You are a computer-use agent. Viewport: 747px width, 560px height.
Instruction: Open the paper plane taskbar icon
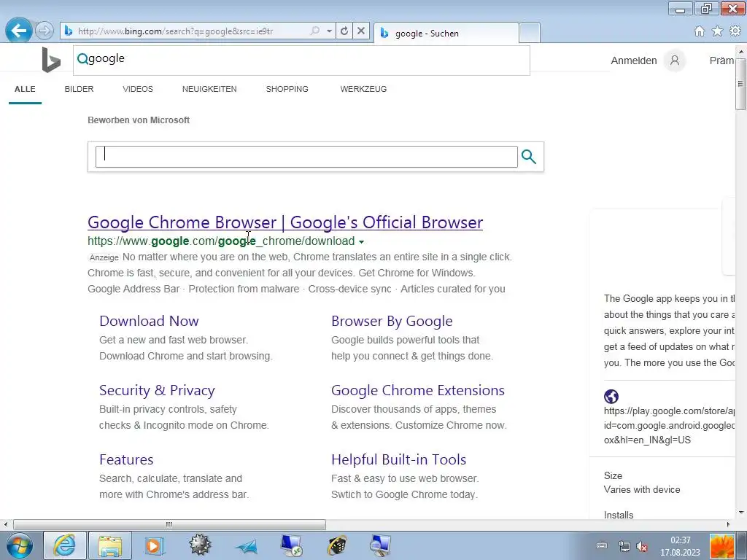point(247,546)
